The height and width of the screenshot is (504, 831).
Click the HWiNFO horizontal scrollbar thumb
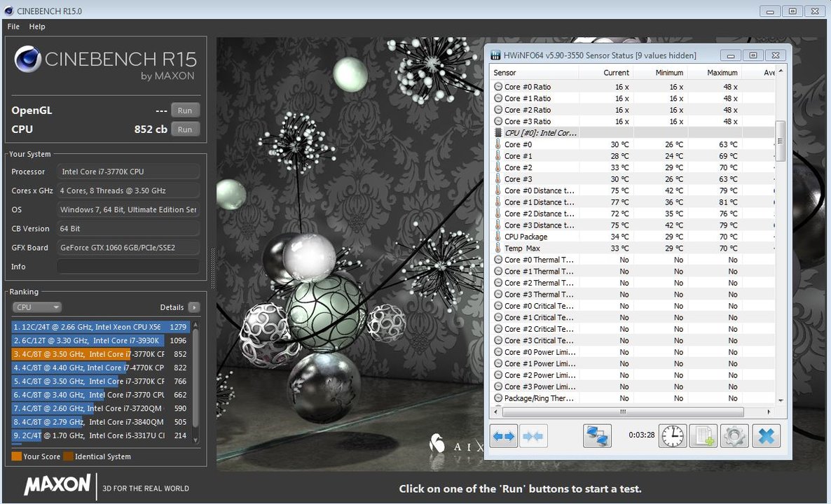pyautogui.click(x=624, y=412)
